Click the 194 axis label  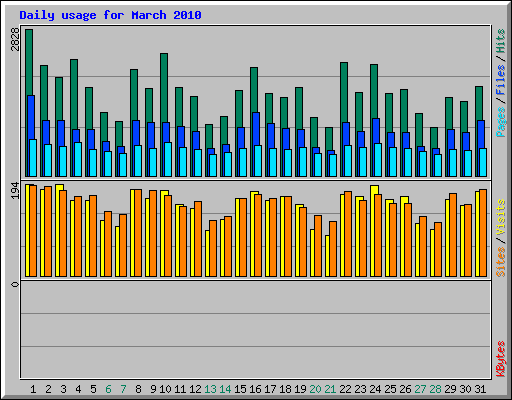point(15,190)
